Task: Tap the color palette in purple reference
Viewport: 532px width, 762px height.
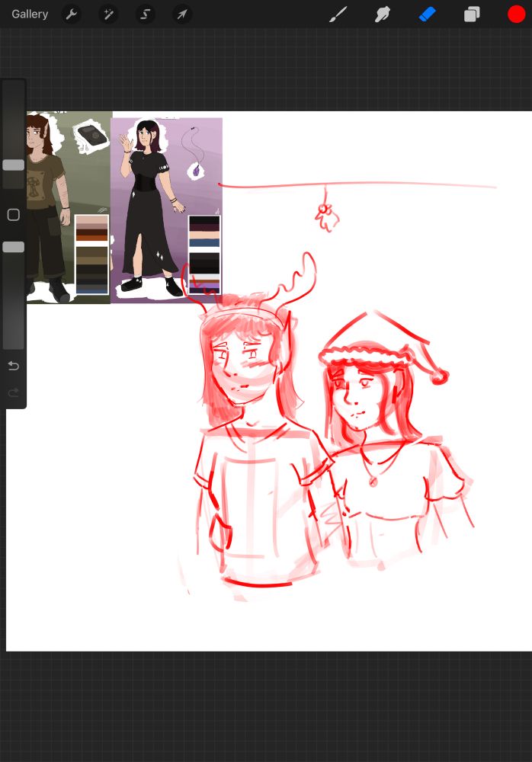Action: point(204,255)
